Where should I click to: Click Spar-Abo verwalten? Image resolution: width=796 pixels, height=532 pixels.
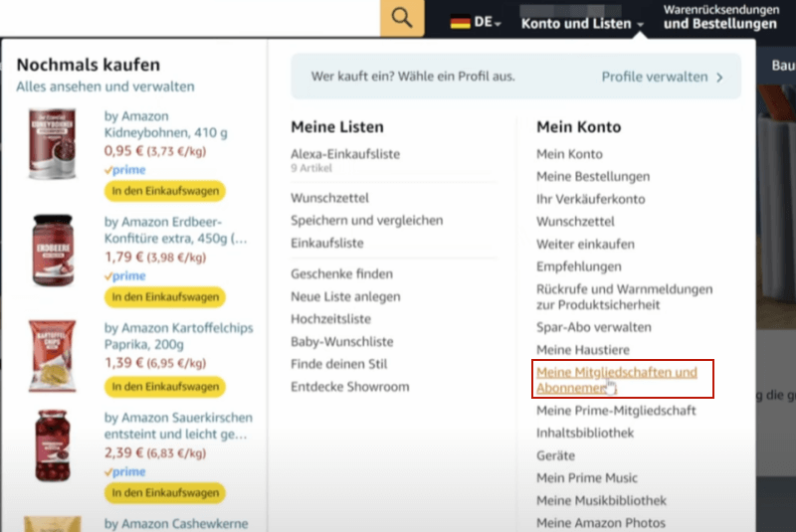point(594,327)
